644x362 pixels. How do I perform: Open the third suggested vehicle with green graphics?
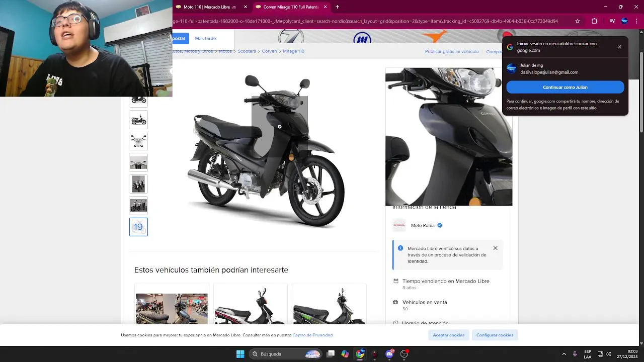point(329,306)
